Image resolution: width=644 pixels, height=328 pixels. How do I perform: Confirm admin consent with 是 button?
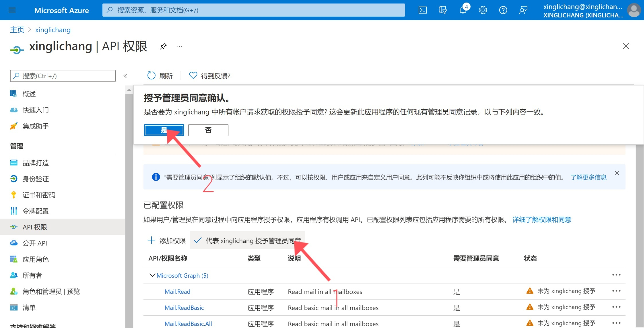(x=164, y=130)
